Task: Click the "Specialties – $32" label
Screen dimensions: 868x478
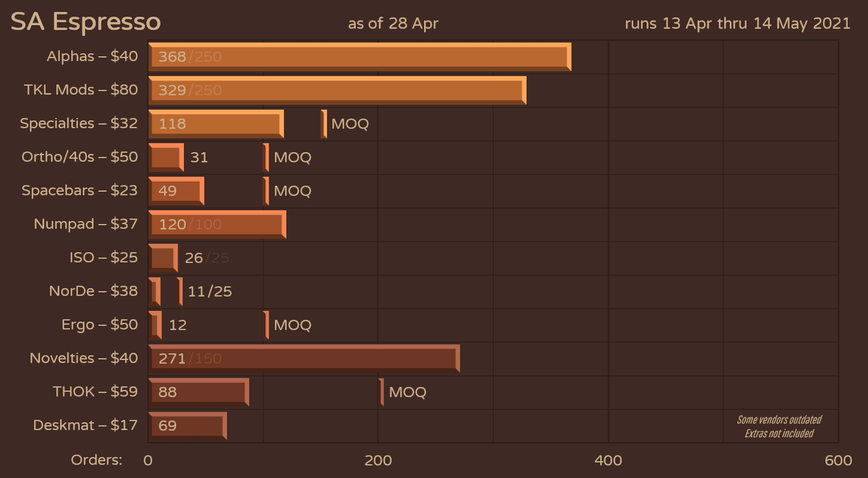Action: pyautogui.click(x=78, y=124)
